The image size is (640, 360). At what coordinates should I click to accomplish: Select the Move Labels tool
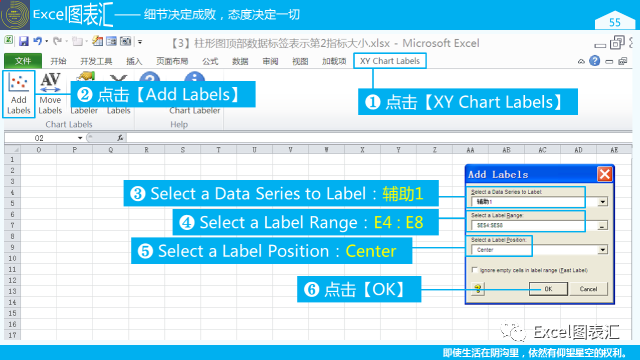50,94
